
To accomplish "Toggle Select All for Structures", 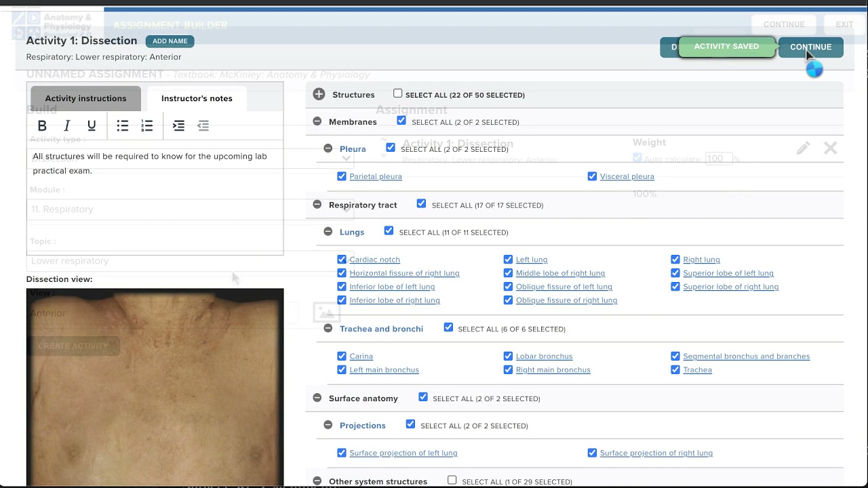I will click(x=398, y=94).
